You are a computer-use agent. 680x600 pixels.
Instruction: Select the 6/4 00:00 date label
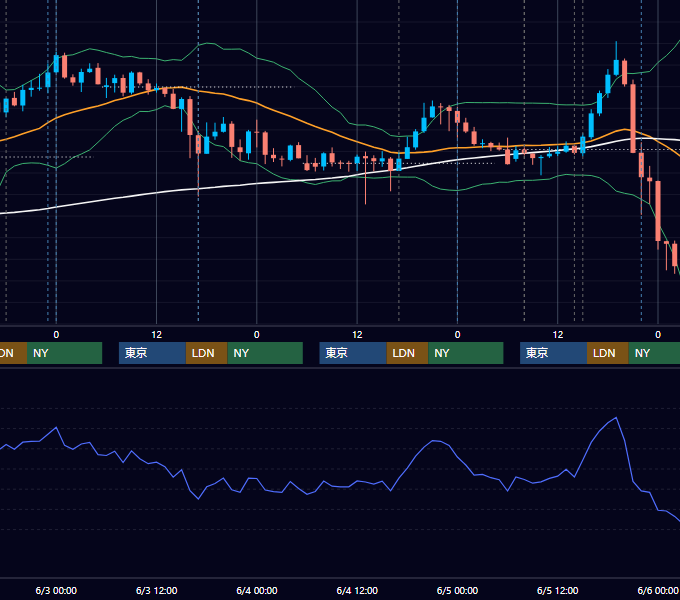point(257,590)
